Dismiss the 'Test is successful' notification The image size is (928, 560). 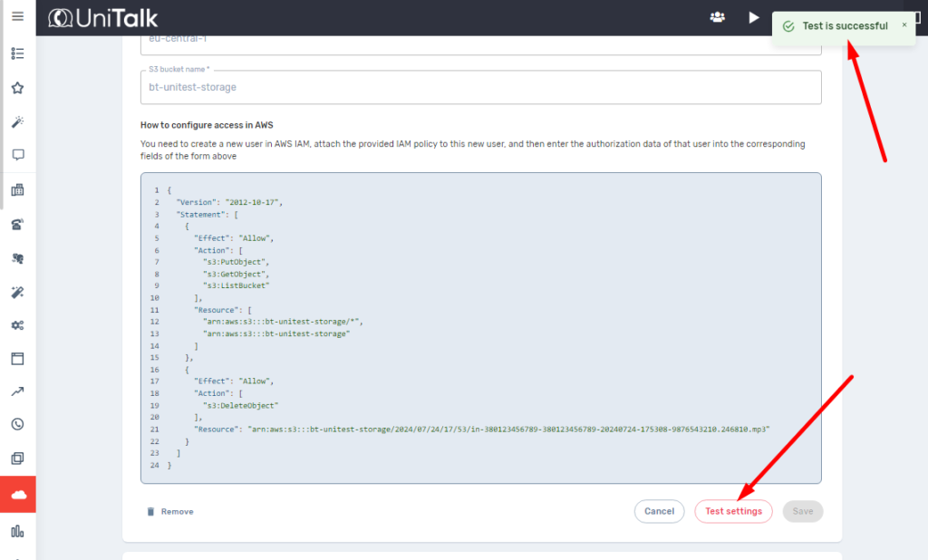point(904,25)
